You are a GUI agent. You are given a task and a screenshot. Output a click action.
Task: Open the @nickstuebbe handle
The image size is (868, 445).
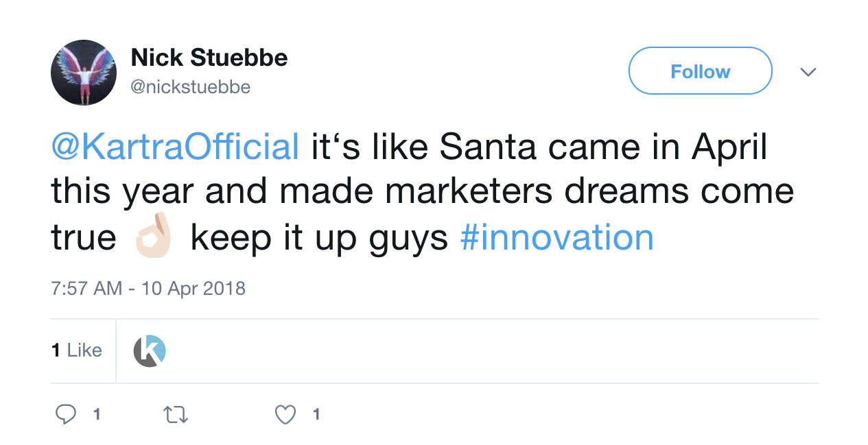click(191, 87)
